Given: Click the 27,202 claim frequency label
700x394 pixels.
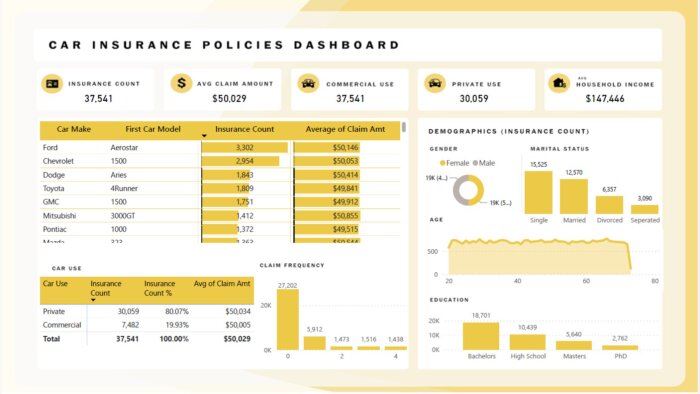Looking at the screenshot, I should (x=288, y=286).
